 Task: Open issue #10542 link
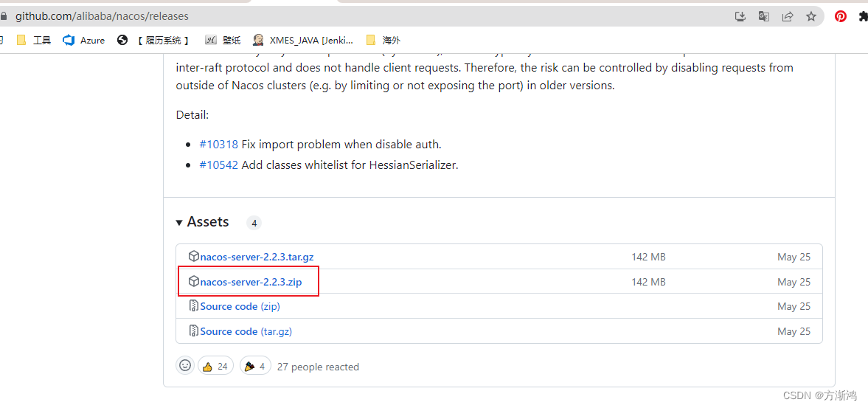tap(219, 165)
